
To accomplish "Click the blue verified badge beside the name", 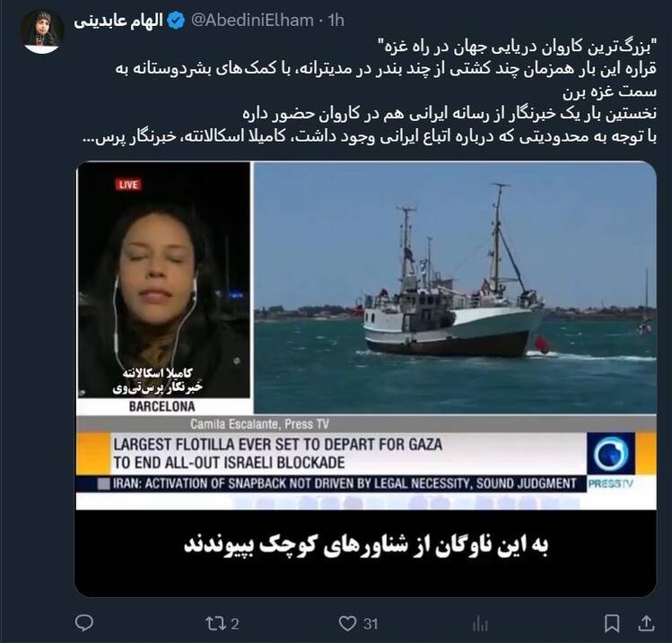I will point(176,20).
